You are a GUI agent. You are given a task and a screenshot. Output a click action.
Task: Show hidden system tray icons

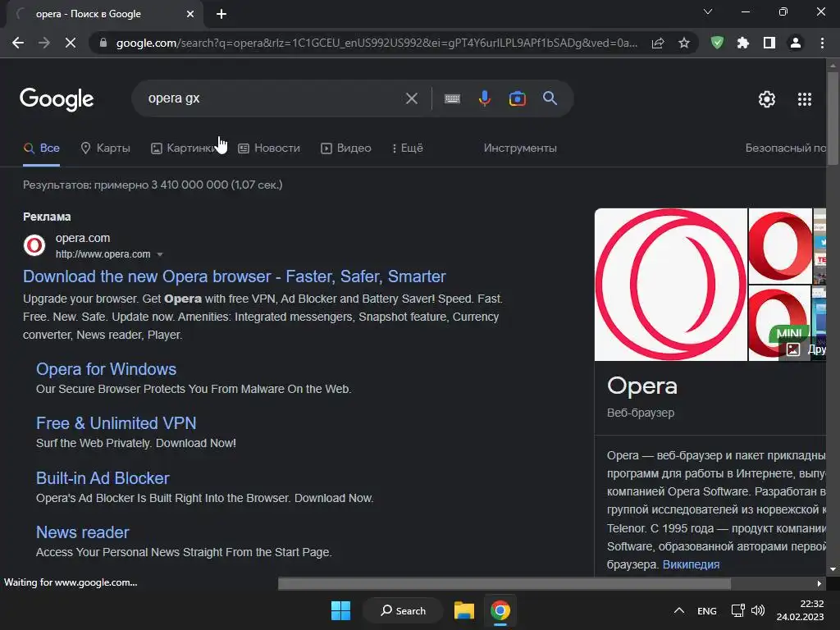coord(678,610)
